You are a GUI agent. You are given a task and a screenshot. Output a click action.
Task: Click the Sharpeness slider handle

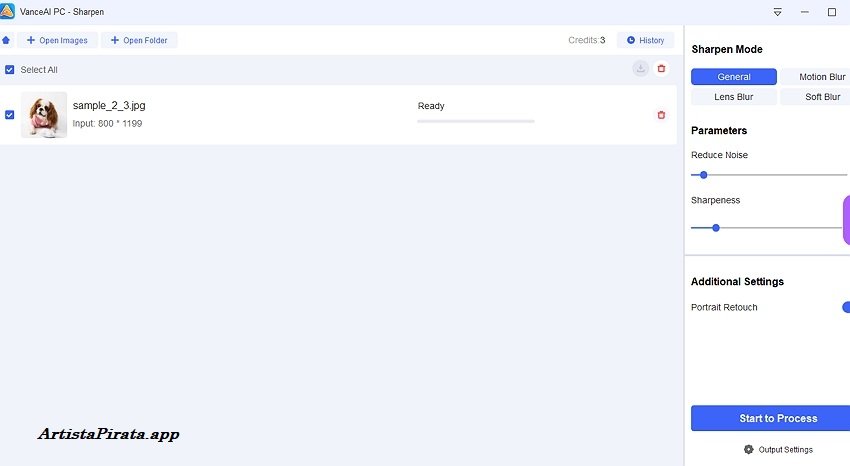[716, 228]
